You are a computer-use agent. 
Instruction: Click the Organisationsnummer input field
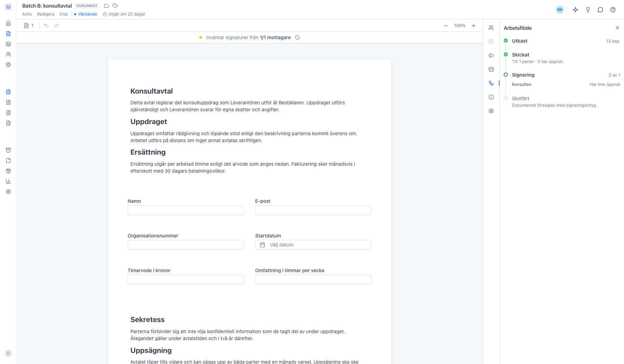coord(186,245)
